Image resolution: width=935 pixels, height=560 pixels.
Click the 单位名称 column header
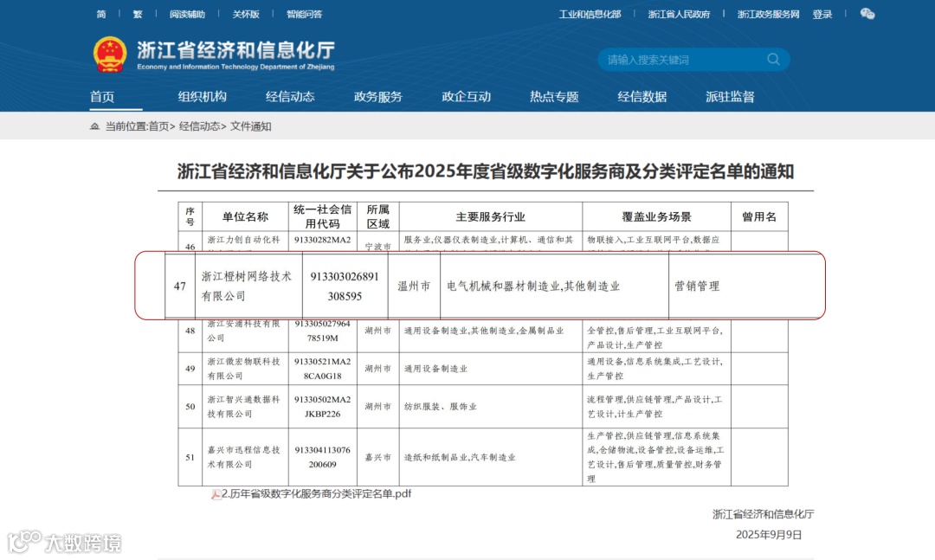pos(245,216)
